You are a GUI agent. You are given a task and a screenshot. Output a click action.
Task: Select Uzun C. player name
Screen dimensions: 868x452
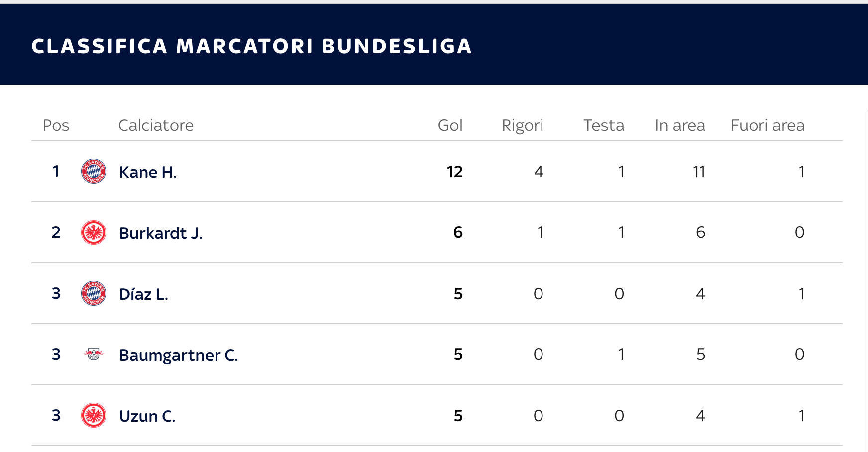click(147, 416)
